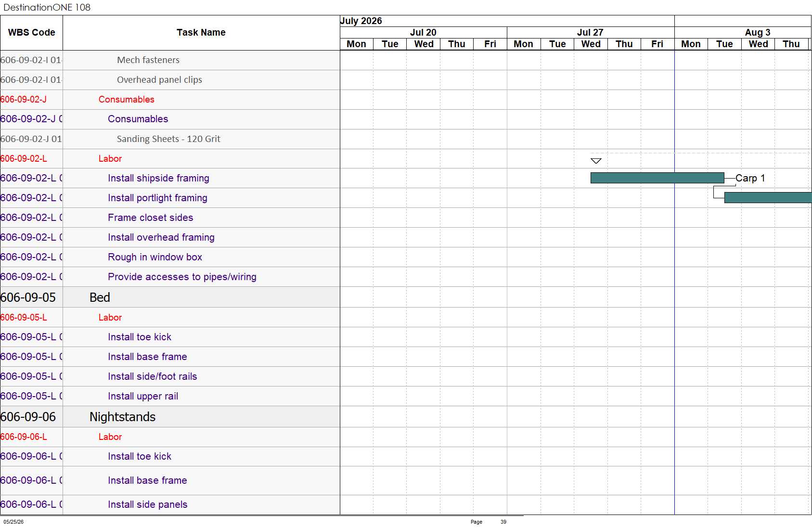Select Install shipside framing task name
This screenshot has height=528, width=812.
[x=158, y=178]
